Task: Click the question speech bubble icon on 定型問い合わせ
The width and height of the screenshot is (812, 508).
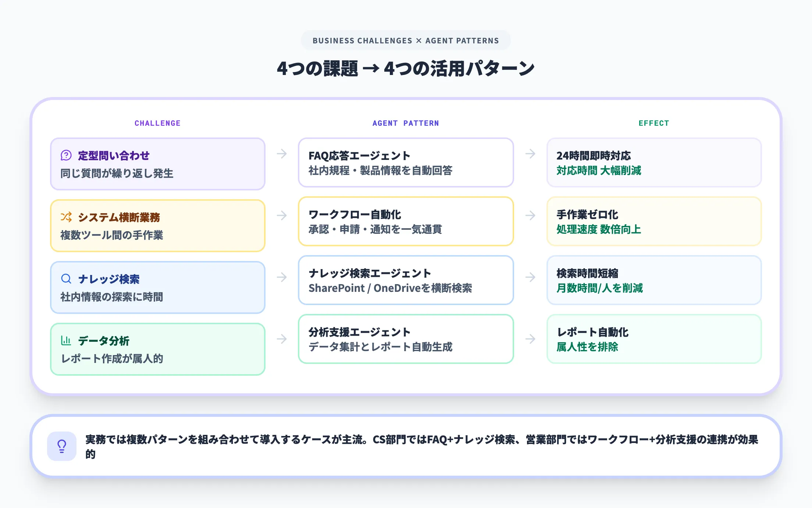Action: 65,155
